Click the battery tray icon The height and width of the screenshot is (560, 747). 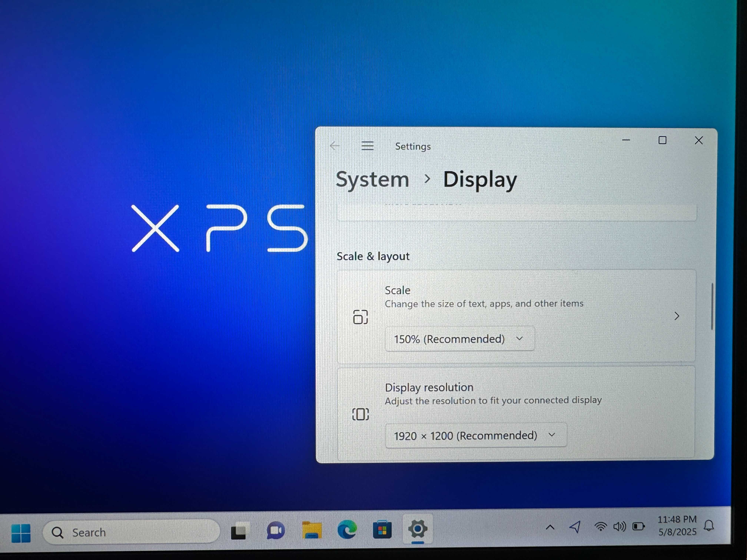[638, 526]
